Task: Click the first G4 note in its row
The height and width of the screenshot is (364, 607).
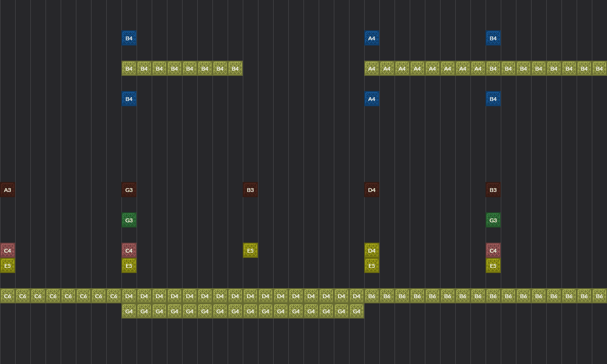Action: tap(129, 311)
